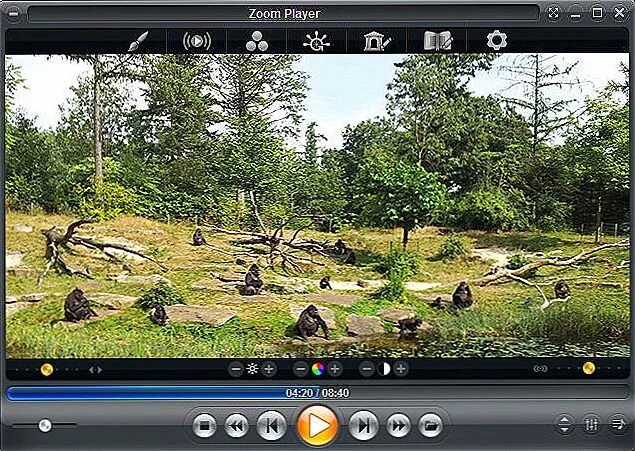This screenshot has width=635, height=451.
Task: Adjust the right gold-knob slider
Action: [x=589, y=368]
